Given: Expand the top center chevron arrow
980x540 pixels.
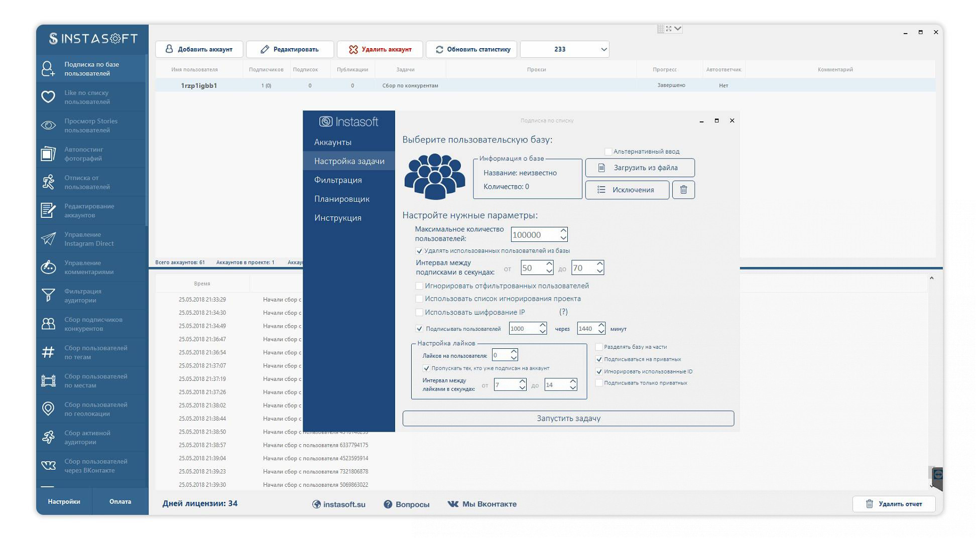Looking at the screenshot, I should pos(678,29).
